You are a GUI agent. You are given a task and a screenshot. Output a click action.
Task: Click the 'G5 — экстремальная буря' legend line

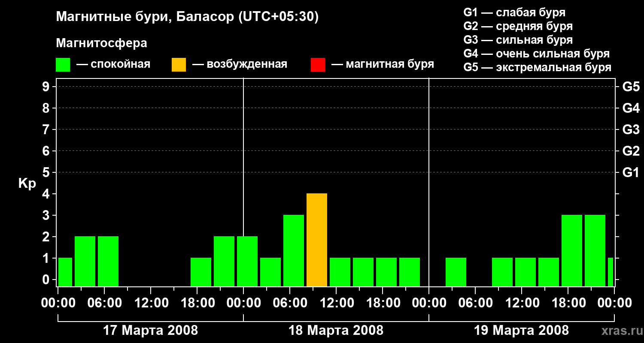[538, 67]
